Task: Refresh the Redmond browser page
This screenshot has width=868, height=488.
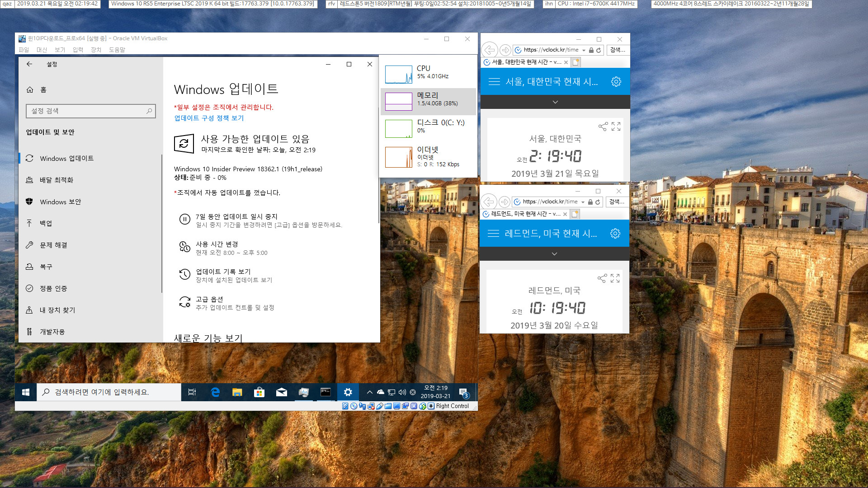Action: click(x=598, y=202)
